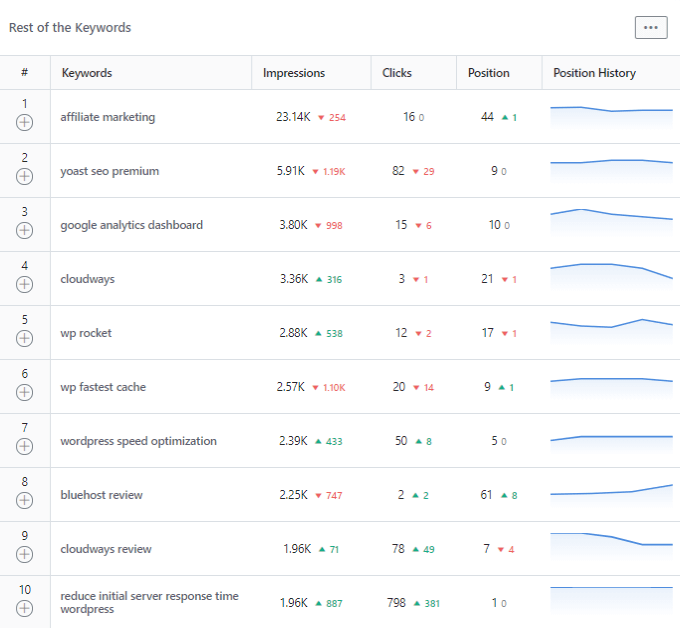Select the wp rocket keyword
The width and height of the screenshot is (680, 628).
pos(86,333)
